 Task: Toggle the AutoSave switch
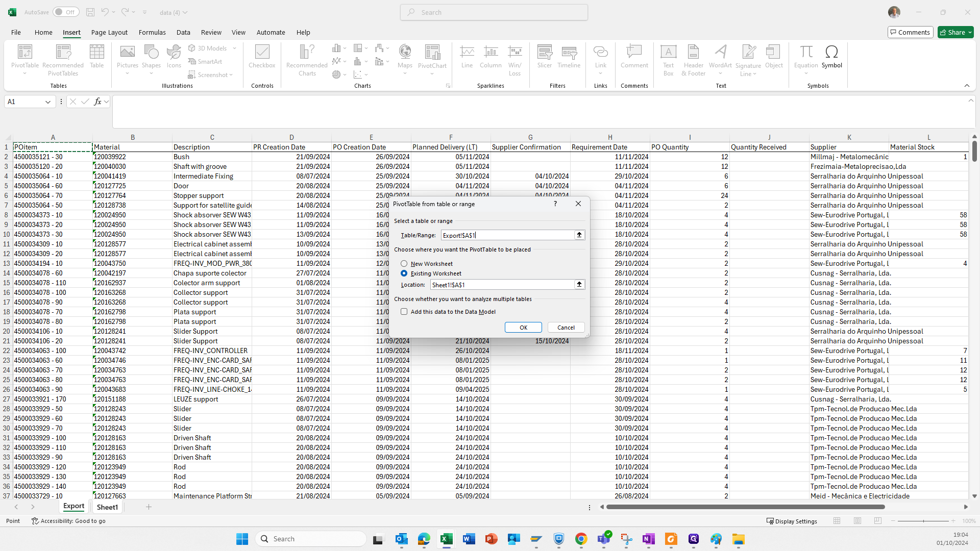pyautogui.click(x=66, y=12)
